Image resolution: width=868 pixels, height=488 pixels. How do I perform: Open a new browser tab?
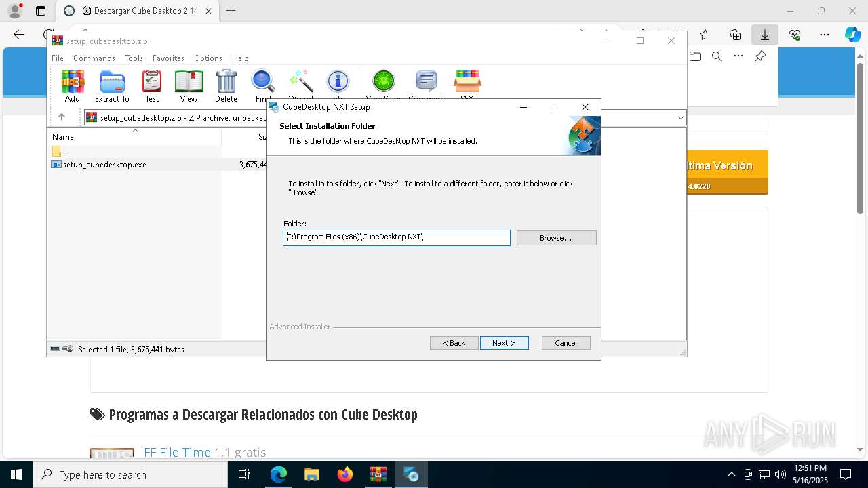[x=231, y=11]
